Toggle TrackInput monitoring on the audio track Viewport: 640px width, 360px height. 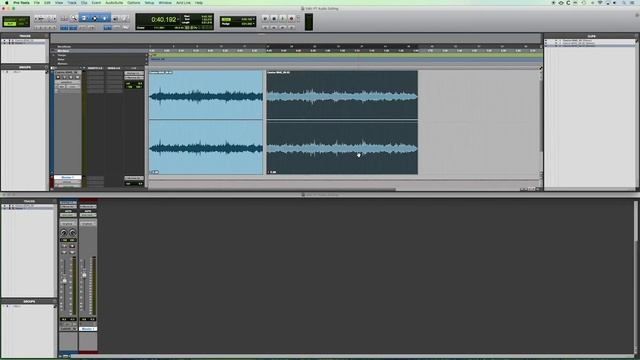(64, 77)
